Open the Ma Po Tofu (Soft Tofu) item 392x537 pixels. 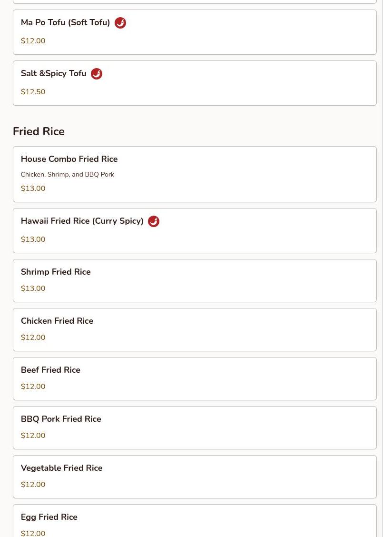[195, 32]
